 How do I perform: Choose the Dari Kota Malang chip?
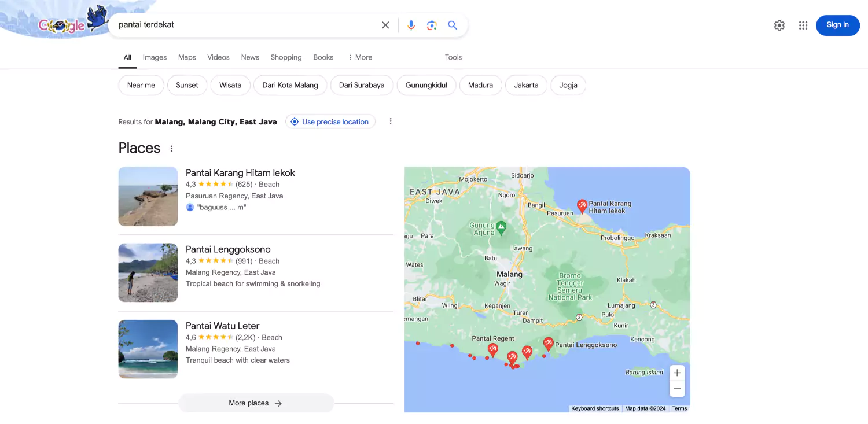[x=290, y=85]
